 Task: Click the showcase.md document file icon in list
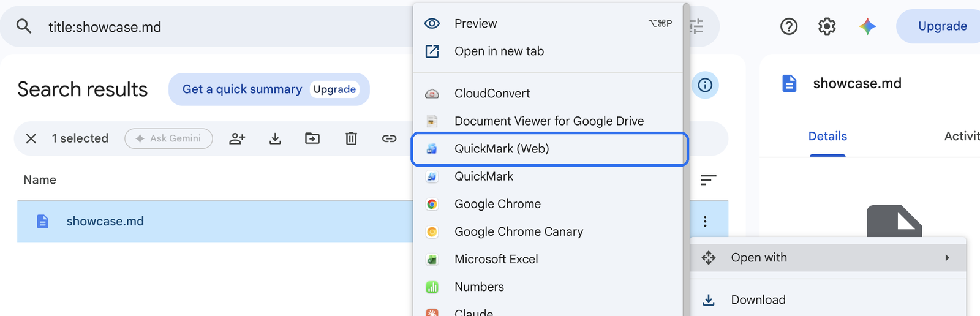42,221
